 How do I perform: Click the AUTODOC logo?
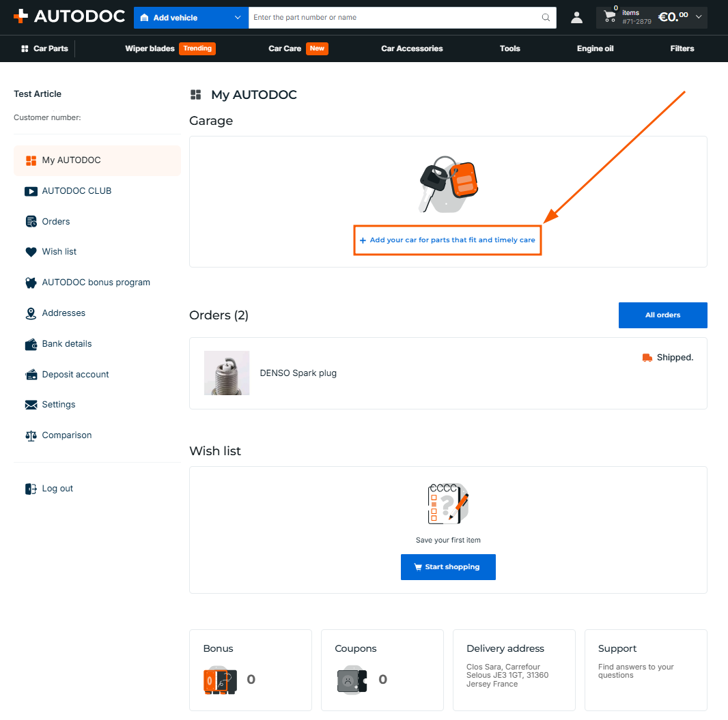tap(69, 16)
